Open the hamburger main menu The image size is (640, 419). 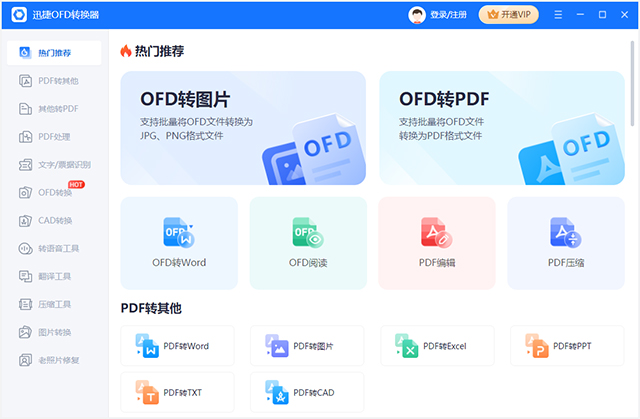tap(558, 15)
